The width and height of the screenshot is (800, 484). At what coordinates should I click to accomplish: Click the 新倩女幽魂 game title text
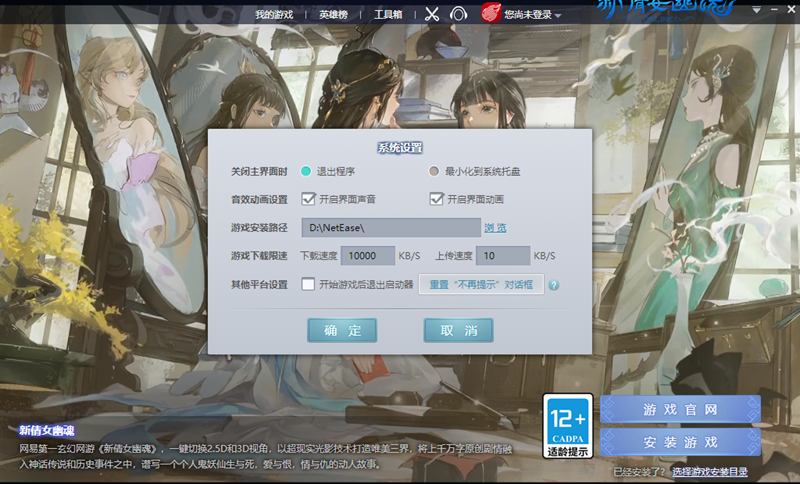tap(46, 430)
